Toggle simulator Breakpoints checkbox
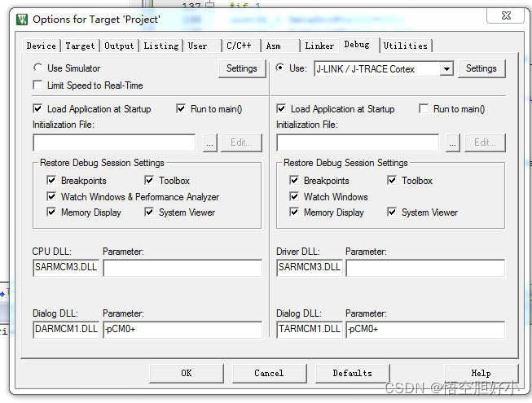Image resolution: width=532 pixels, height=403 pixels. [x=51, y=180]
